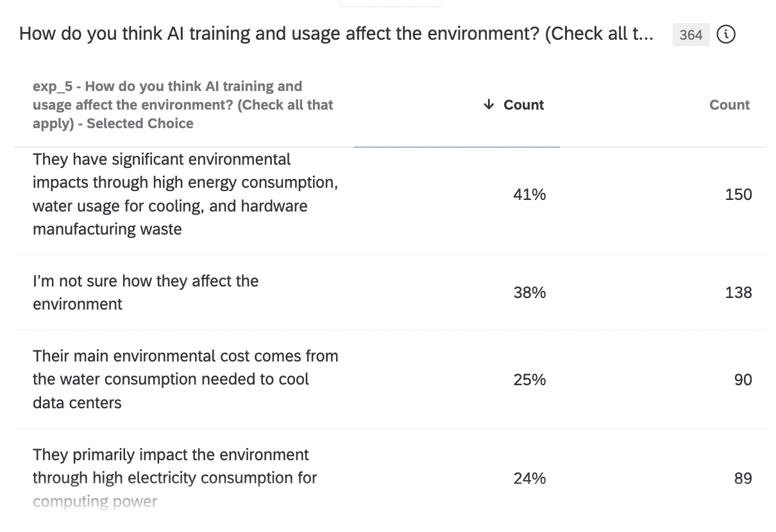Select the row stating I'm not sure how they affect
The image size is (776, 532).
(x=146, y=292)
